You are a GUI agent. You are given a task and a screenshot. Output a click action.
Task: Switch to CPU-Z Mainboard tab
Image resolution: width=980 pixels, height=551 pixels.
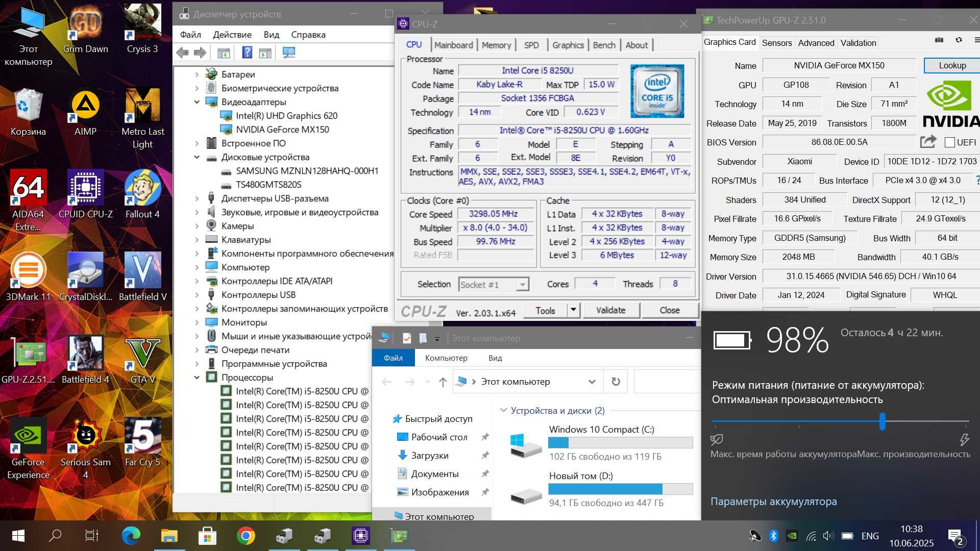(x=454, y=45)
